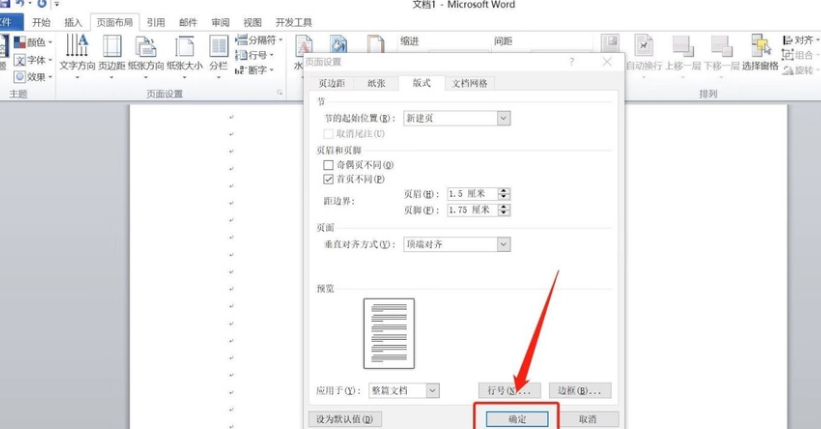Toggle the 奇偶页不同 checkbox
The image size is (821, 429).
click(328, 165)
